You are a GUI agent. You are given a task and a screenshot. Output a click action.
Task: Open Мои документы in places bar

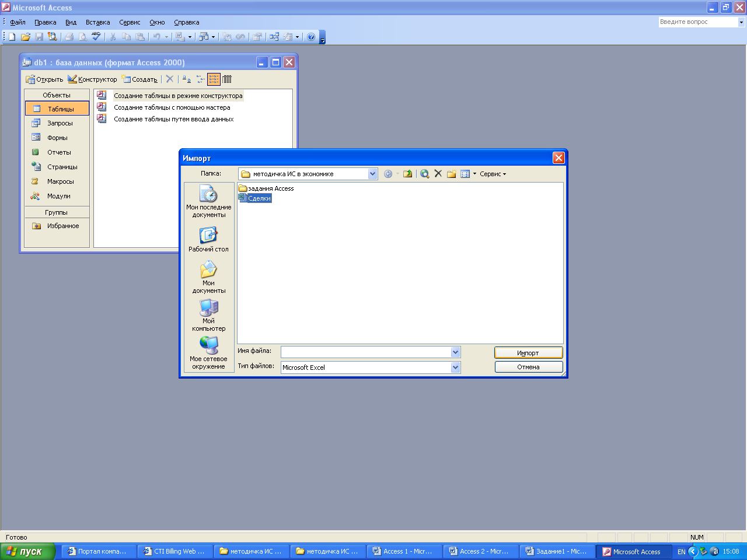point(209,277)
